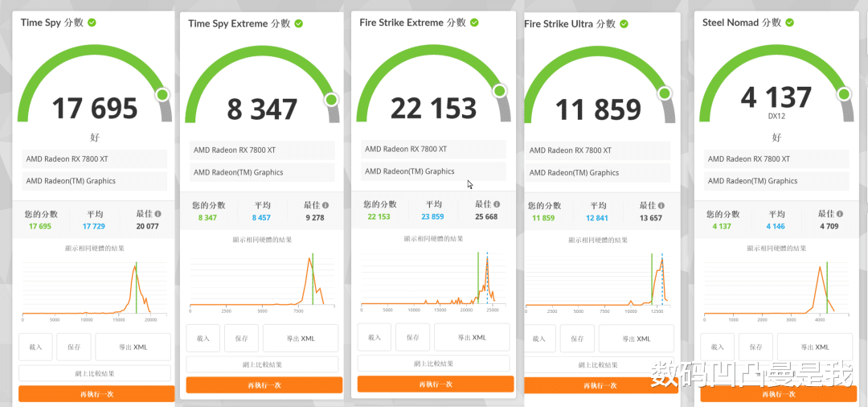Click the best value 4 709
Viewport: 868px width, 407px height.
829,227
